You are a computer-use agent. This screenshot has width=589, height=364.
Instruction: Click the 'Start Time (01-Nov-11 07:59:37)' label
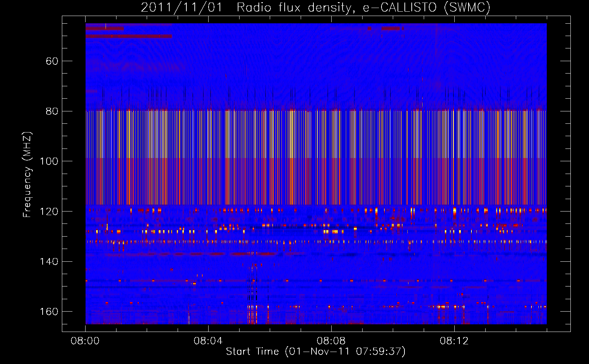(x=316, y=352)
